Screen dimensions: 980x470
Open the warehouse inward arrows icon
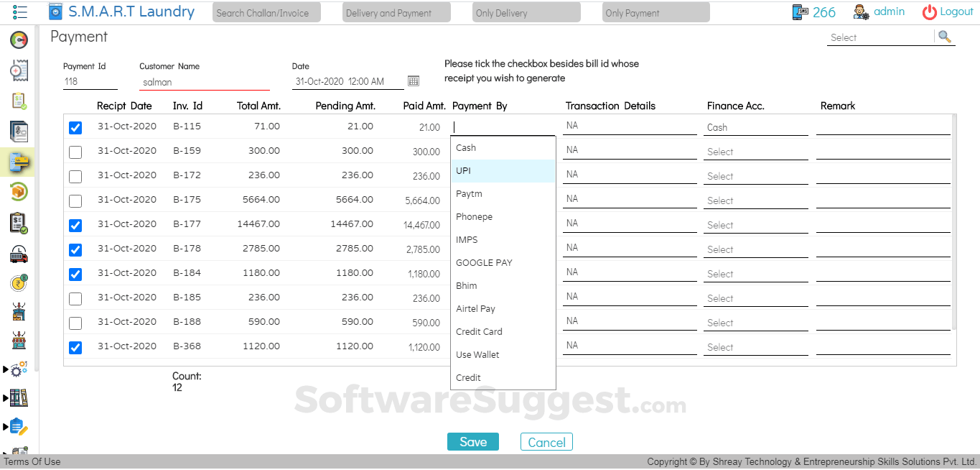pyautogui.click(x=19, y=313)
